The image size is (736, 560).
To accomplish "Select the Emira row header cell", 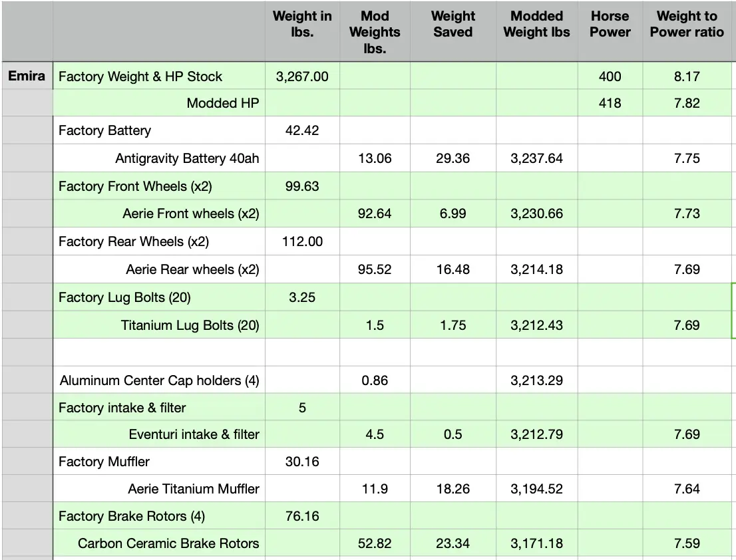I will coord(27,76).
